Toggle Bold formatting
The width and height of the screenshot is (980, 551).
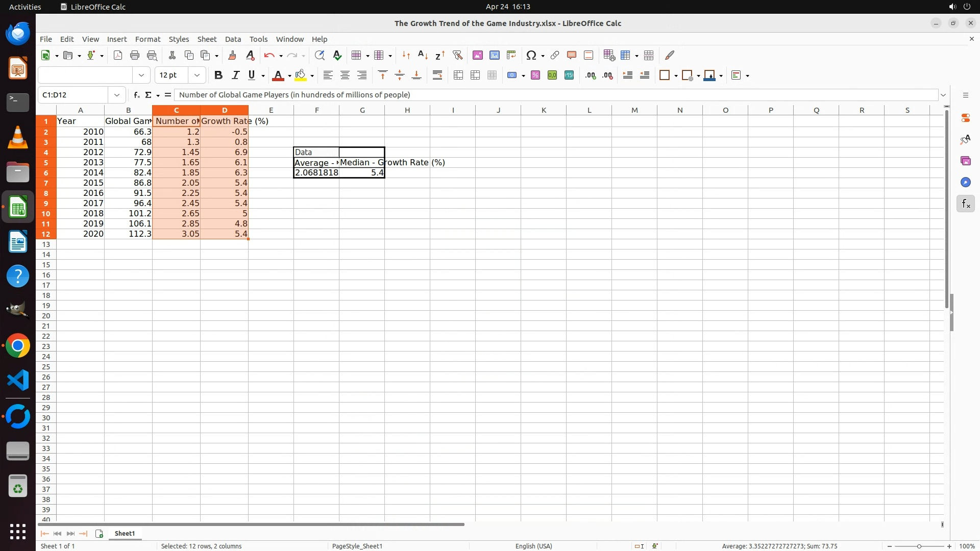click(x=218, y=76)
